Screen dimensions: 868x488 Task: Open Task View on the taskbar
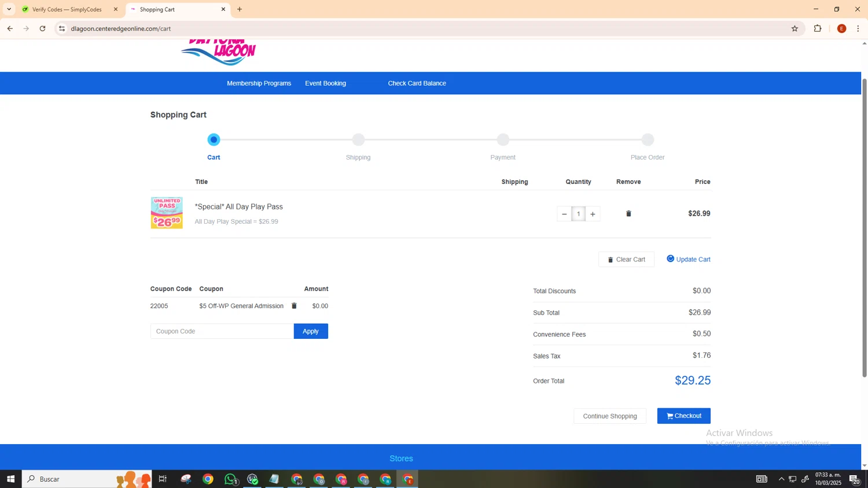[x=163, y=479]
